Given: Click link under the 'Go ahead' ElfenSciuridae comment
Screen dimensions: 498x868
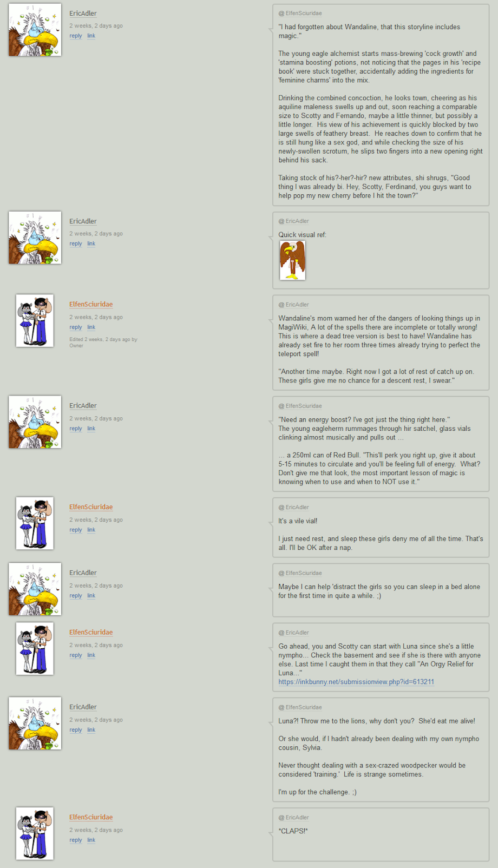Looking at the screenshot, I should (x=91, y=655).
